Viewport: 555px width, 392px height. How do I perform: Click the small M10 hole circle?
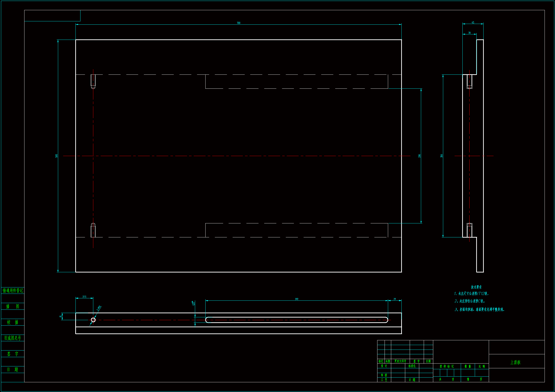pos(93,320)
